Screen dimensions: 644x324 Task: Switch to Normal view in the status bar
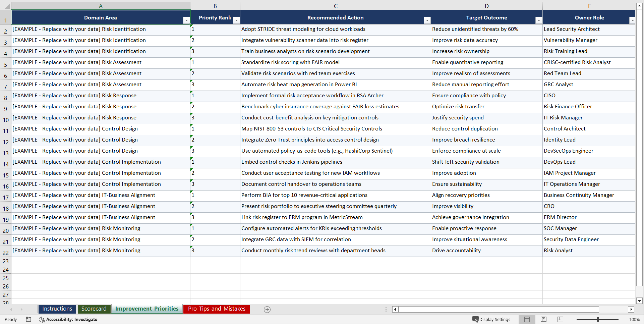point(527,319)
